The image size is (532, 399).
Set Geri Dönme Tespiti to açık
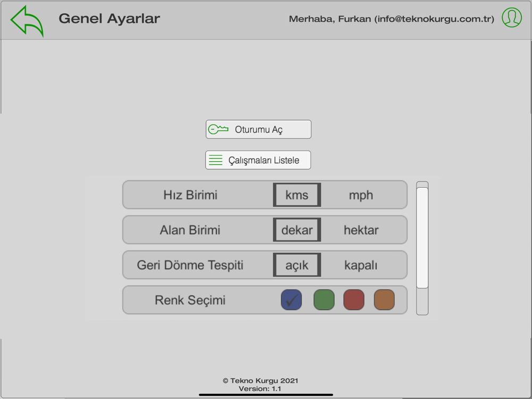(x=297, y=265)
